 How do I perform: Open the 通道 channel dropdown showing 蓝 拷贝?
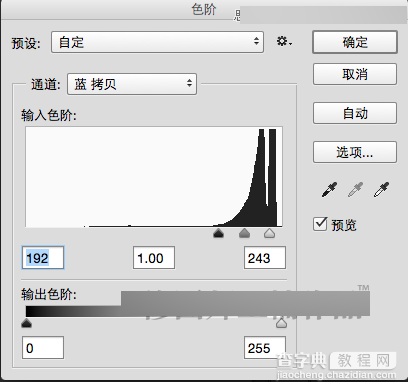[132, 84]
